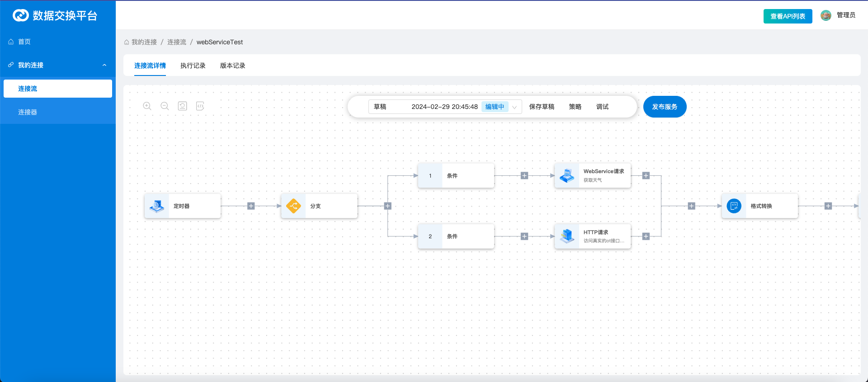Select the WebService请求 node label
Viewport: 868px width, 382px height.
(x=604, y=171)
